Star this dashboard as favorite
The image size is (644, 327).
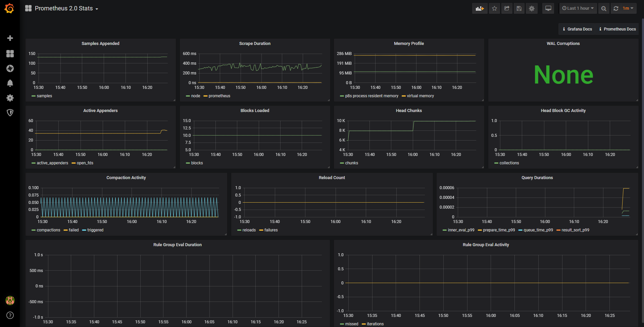(x=494, y=8)
